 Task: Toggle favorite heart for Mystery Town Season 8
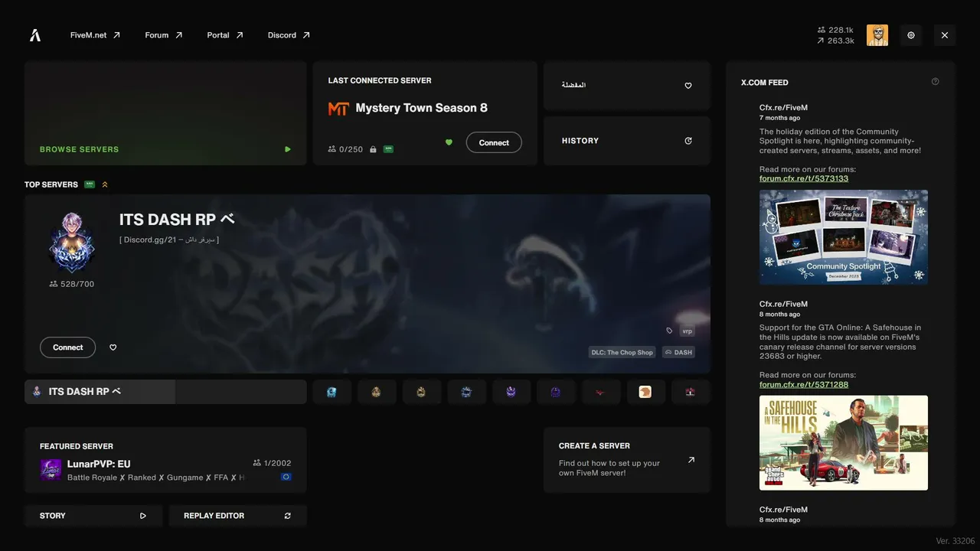point(449,142)
